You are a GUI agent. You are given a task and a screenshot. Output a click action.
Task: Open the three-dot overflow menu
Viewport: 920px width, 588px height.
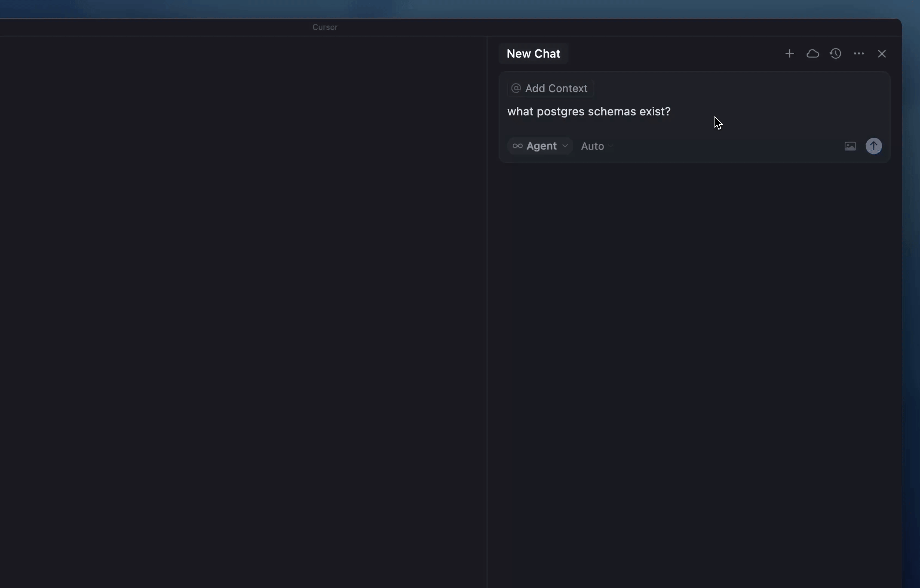859,54
